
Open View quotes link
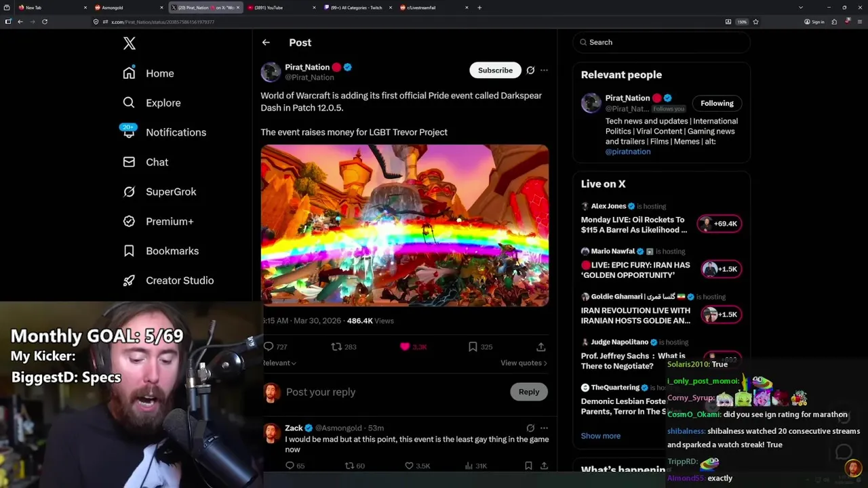click(524, 363)
